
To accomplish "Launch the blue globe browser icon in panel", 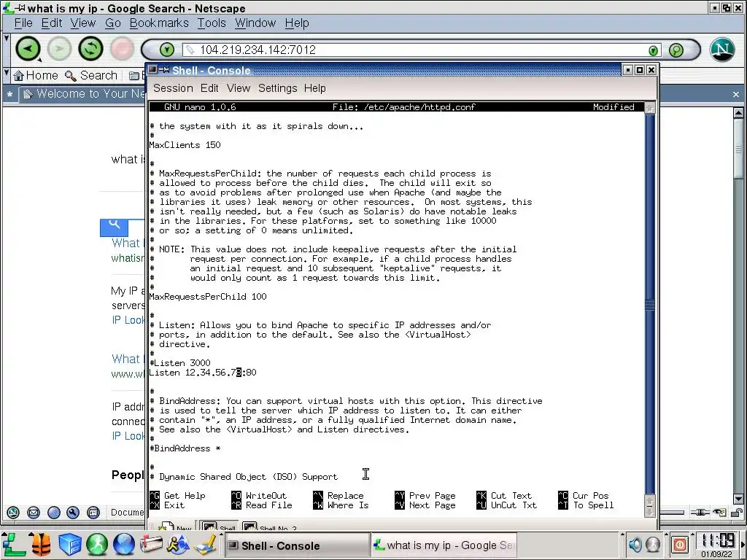I will 124,545.
